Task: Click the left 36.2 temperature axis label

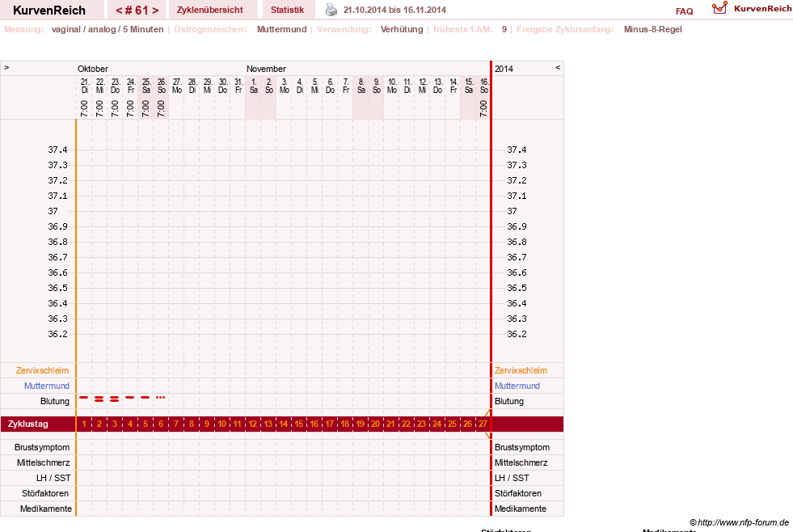Action: point(57,334)
